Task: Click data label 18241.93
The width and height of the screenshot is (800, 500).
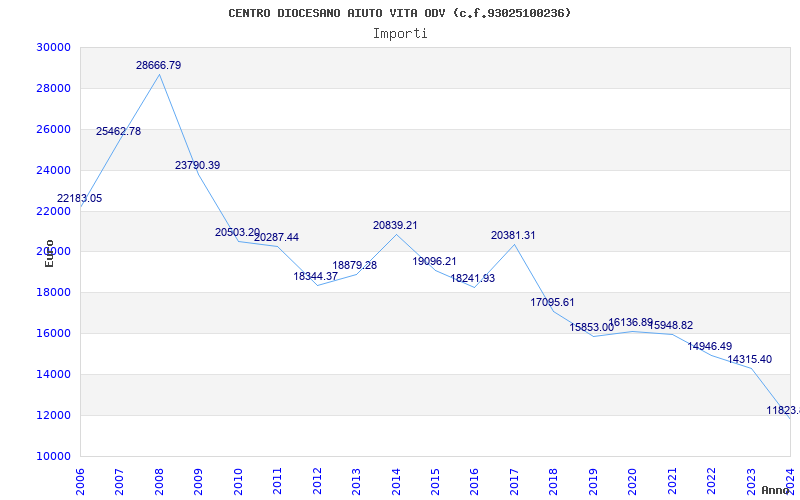Action: pyautogui.click(x=472, y=279)
